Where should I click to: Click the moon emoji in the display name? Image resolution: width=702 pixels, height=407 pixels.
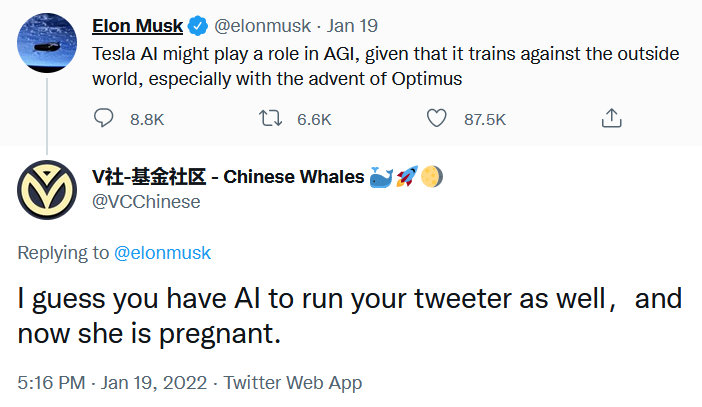click(431, 177)
